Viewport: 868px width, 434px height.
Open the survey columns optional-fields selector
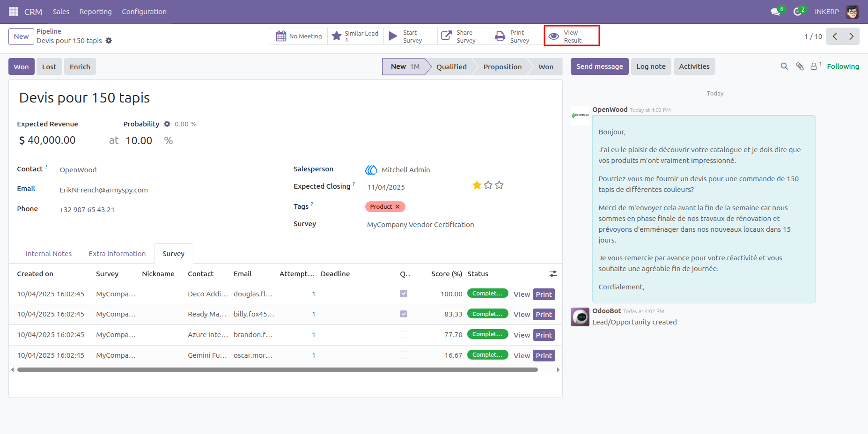pyautogui.click(x=553, y=273)
